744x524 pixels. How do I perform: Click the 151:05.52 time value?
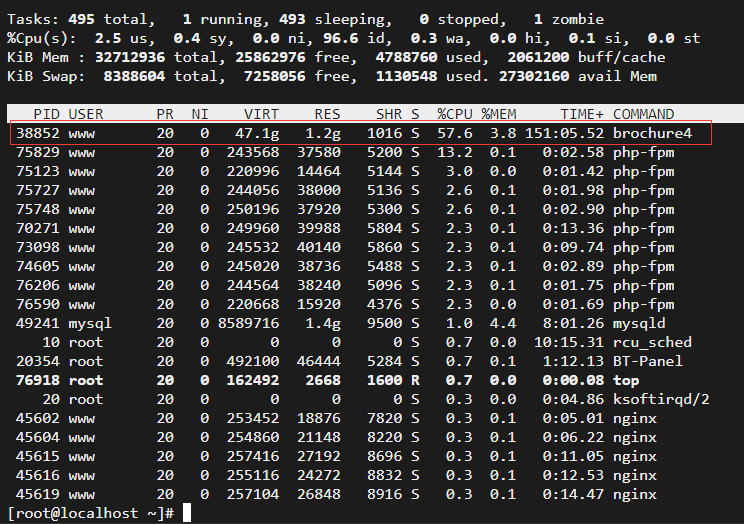pyautogui.click(x=564, y=133)
